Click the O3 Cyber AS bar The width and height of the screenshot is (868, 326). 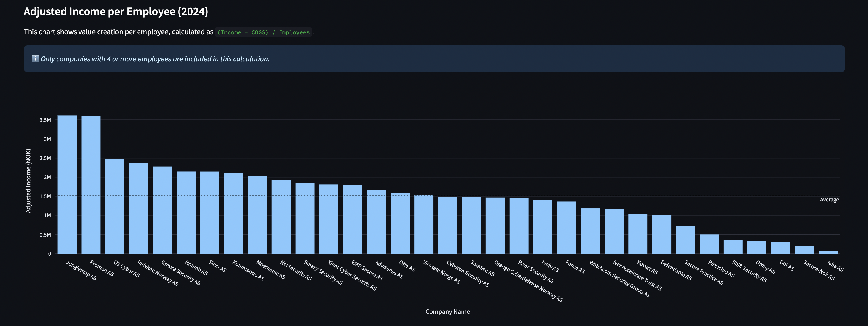click(x=115, y=206)
